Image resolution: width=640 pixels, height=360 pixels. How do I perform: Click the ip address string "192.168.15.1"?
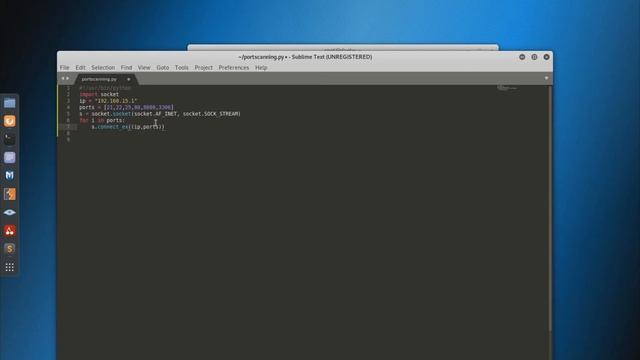(116, 101)
